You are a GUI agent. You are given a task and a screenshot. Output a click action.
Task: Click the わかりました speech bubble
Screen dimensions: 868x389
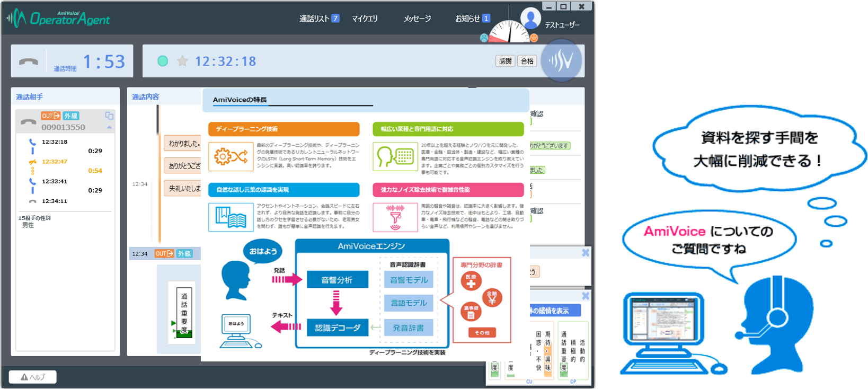tap(183, 144)
